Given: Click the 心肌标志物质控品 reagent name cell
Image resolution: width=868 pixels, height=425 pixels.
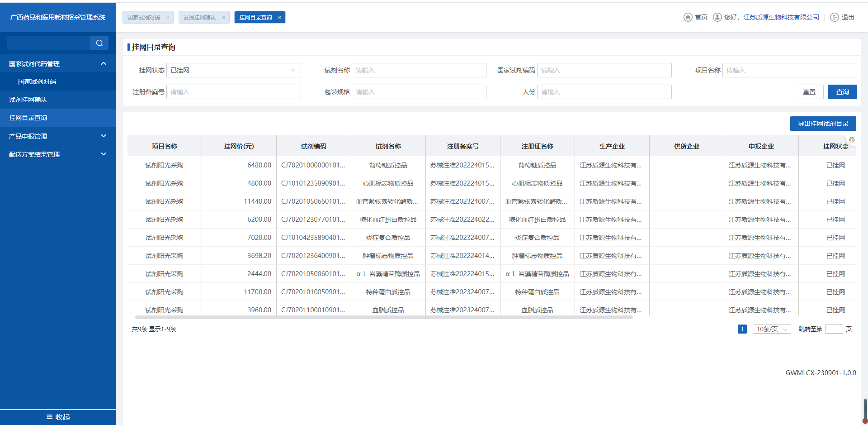Looking at the screenshot, I should [388, 183].
